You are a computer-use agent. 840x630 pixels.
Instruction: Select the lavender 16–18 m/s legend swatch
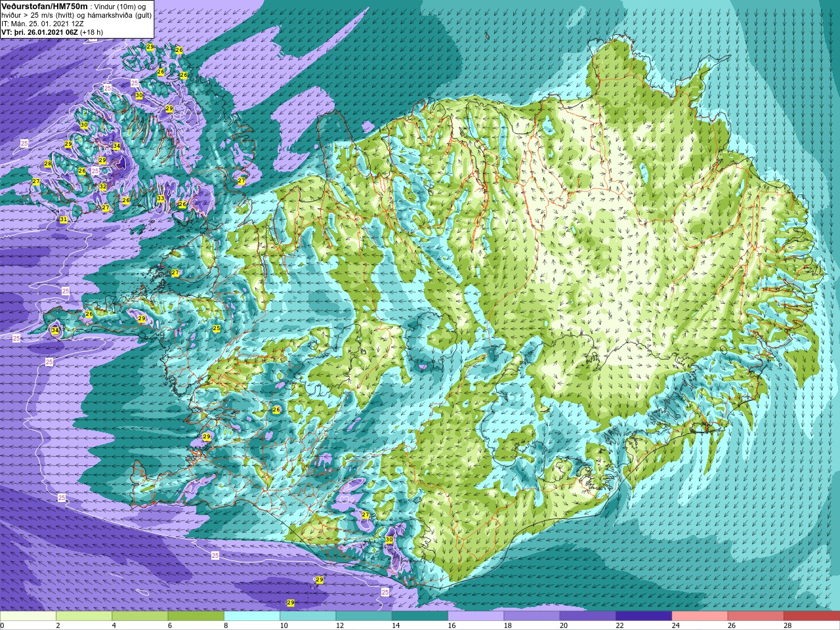(475, 616)
